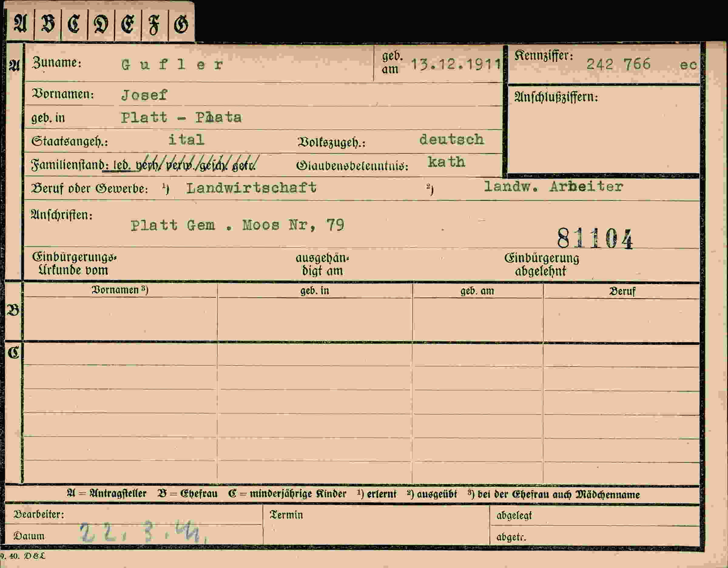The width and height of the screenshot is (728, 568).
Task: Click the first name 'Josef'
Action: (144, 95)
